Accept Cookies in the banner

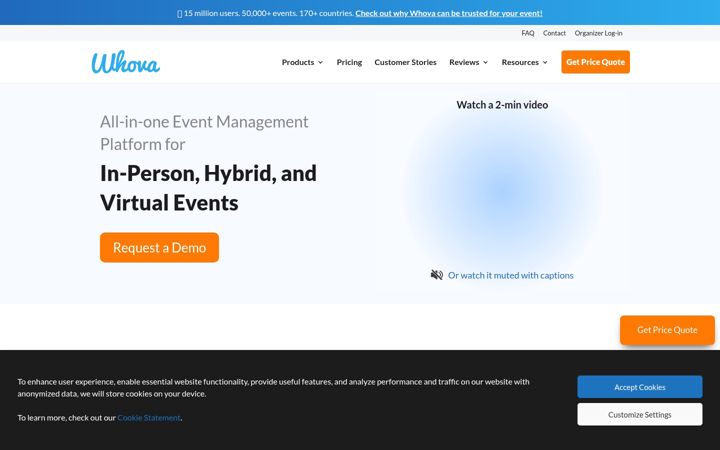click(640, 387)
